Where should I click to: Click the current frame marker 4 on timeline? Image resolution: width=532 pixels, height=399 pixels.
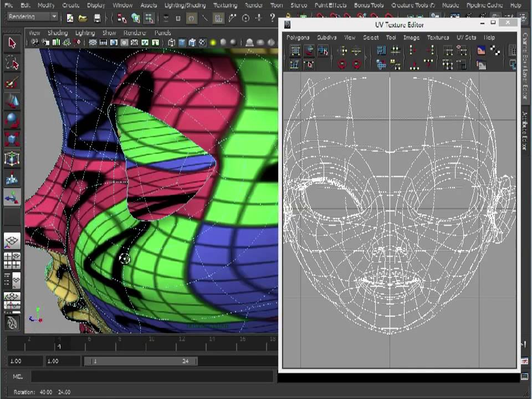point(59,346)
